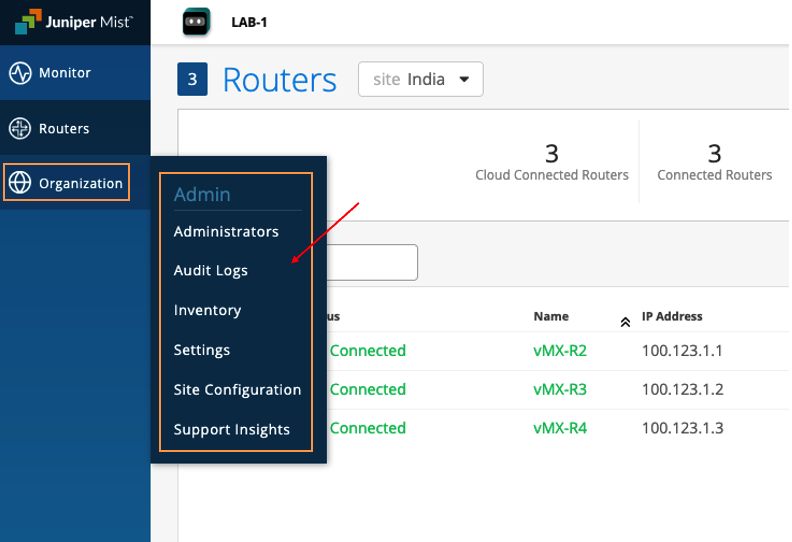Open the vMX-R4 router link

point(560,428)
